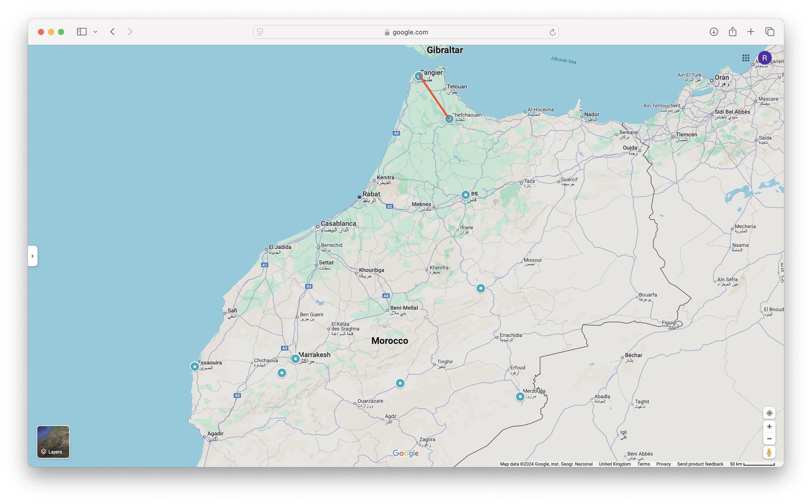Select the Essaouira map marker
This screenshot has height=504, width=812.
point(195,367)
